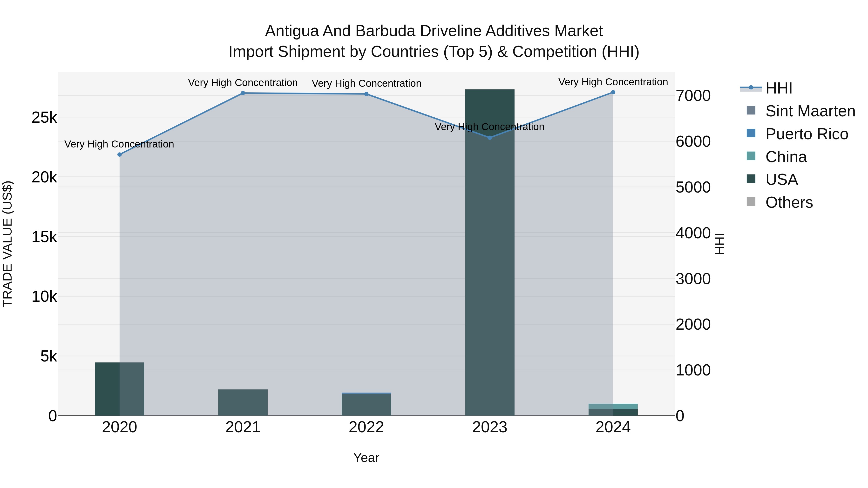Toggle the Puerto Rico legend entry

797,134
